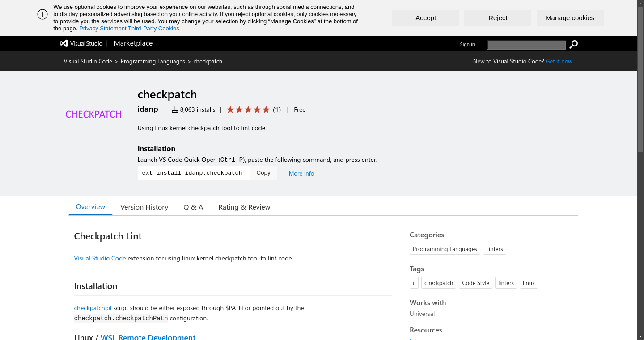Open Visual Studio Code link in description
The width and height of the screenshot is (644, 340).
tap(100, 258)
